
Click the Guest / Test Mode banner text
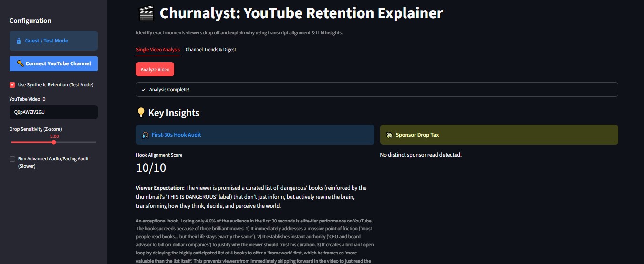pos(47,41)
